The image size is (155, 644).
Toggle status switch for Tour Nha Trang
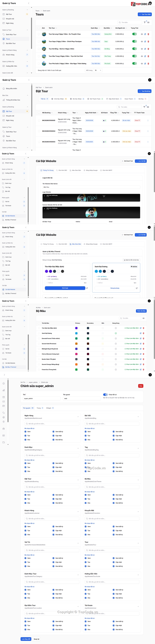[134, 56]
